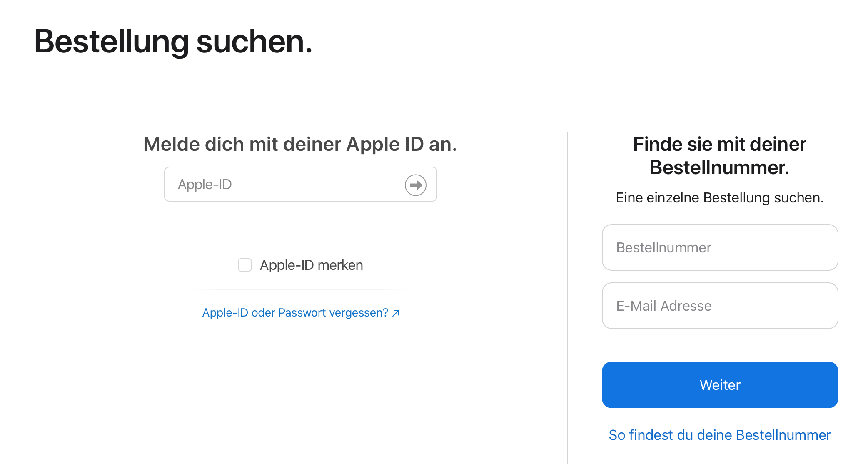Enable the 'Apple-ID merken' checkbox

[245, 265]
